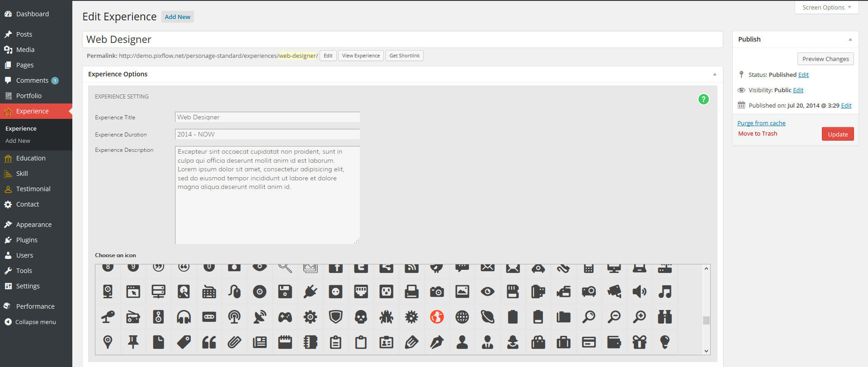Select the music note icon
The height and width of the screenshot is (367, 868).
[665, 292]
